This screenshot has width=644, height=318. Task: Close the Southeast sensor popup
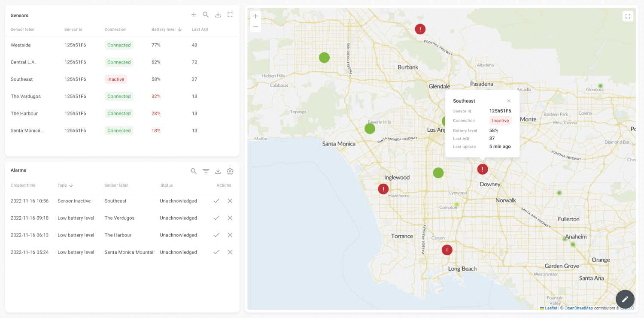[509, 100]
